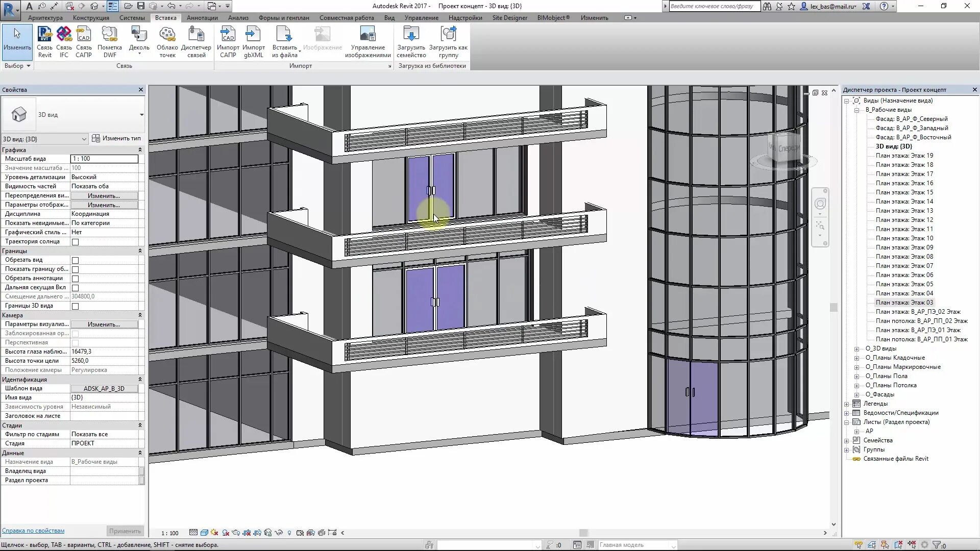Open the Импорт САПР tool
980x551 pixels.
point(228,35)
